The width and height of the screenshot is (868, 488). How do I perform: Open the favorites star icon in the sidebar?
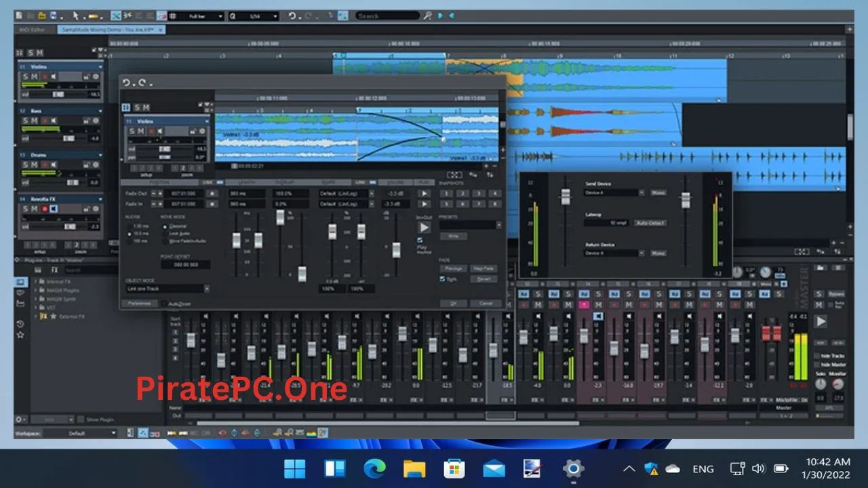tap(20, 335)
